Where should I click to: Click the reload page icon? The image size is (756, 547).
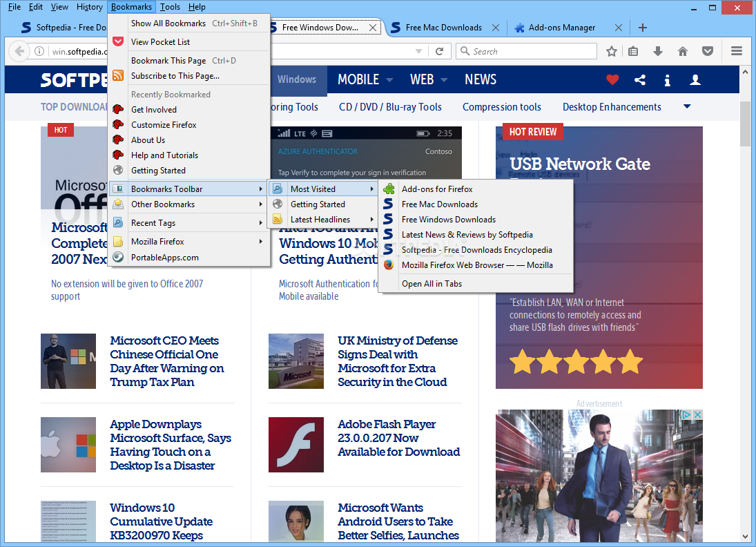click(439, 51)
